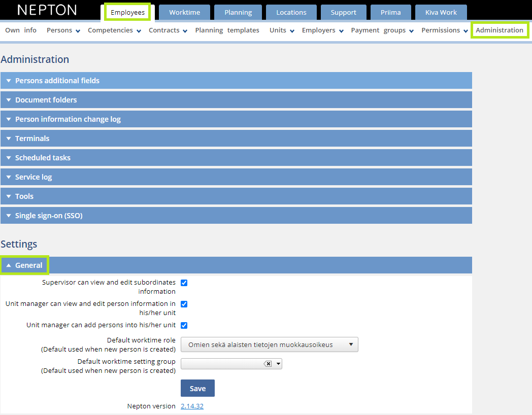The image size is (532, 415).
Task: Open the Planning templates menu item
Action: [226, 30]
